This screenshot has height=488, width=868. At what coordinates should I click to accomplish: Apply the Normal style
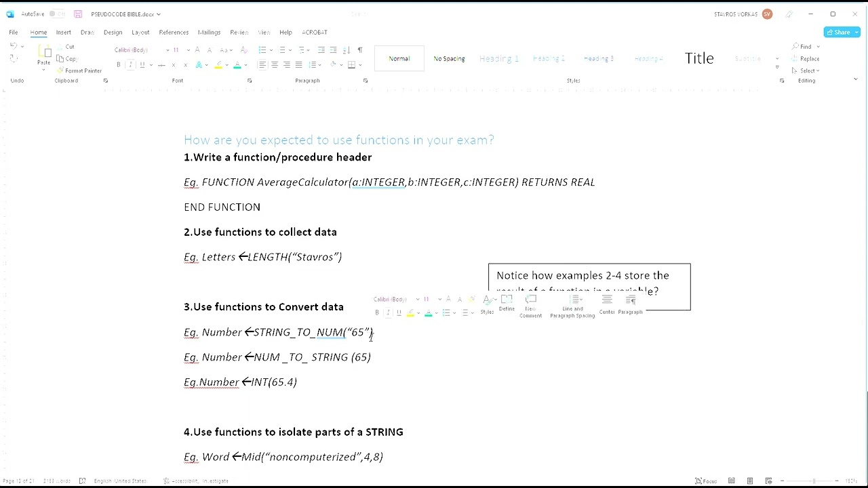click(x=399, y=59)
